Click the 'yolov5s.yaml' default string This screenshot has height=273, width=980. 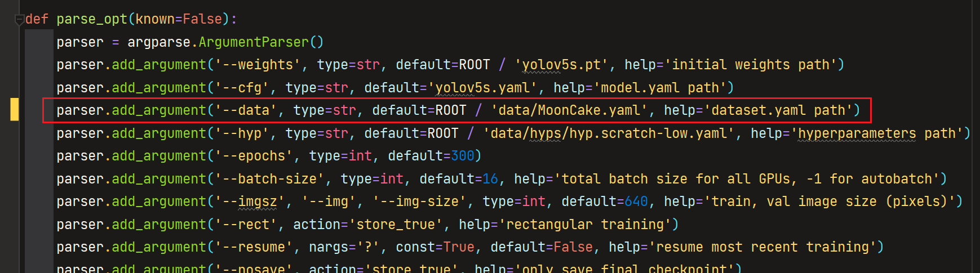click(x=482, y=88)
